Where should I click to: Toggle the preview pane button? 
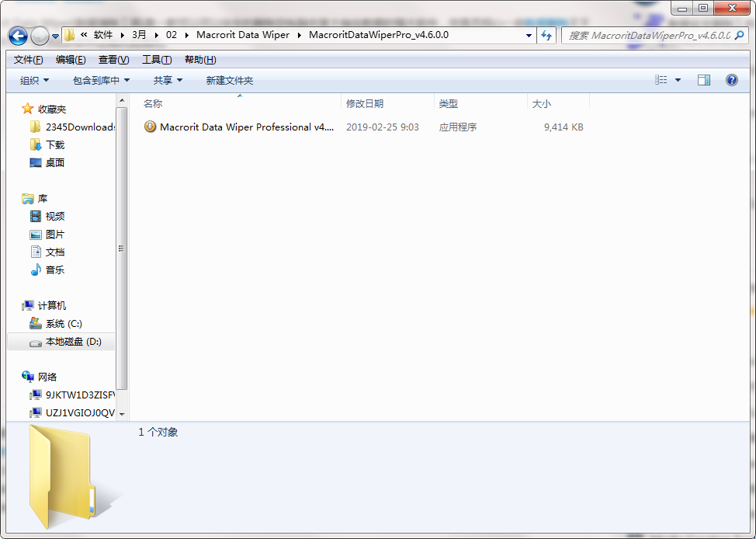[x=704, y=80]
